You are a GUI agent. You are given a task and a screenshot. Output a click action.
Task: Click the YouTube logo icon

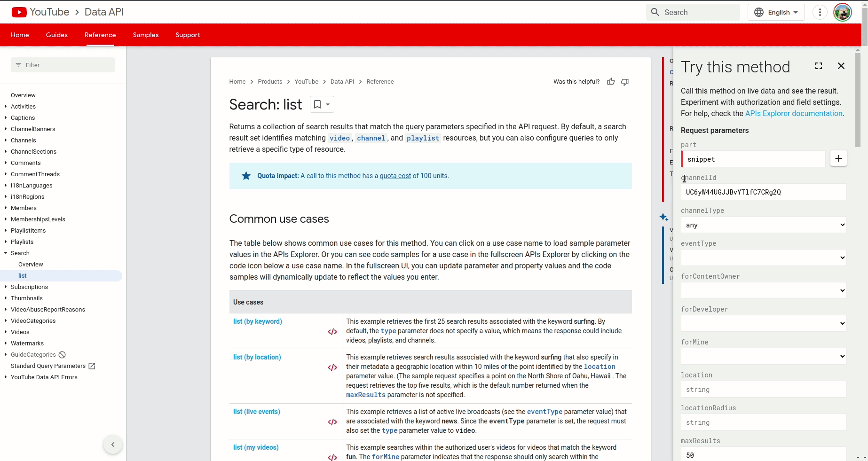pyautogui.click(x=18, y=12)
